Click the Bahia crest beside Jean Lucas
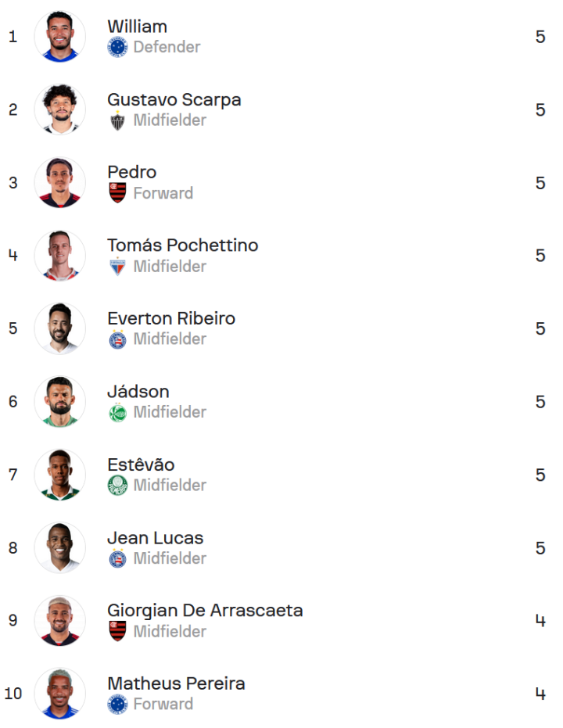The width and height of the screenshot is (563, 728). pyautogui.click(x=117, y=558)
